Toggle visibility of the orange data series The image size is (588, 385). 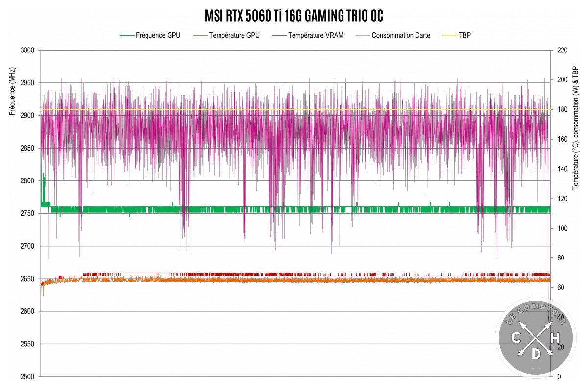click(200, 35)
